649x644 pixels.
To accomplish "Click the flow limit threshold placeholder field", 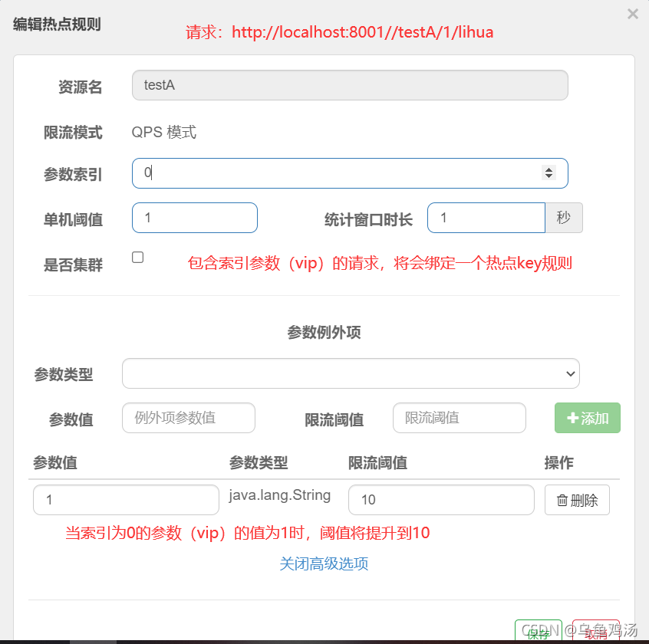I will [x=459, y=418].
